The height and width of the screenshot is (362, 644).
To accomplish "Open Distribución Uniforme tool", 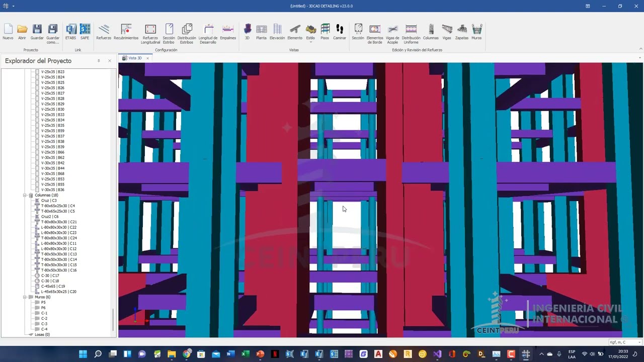I will click(x=411, y=34).
